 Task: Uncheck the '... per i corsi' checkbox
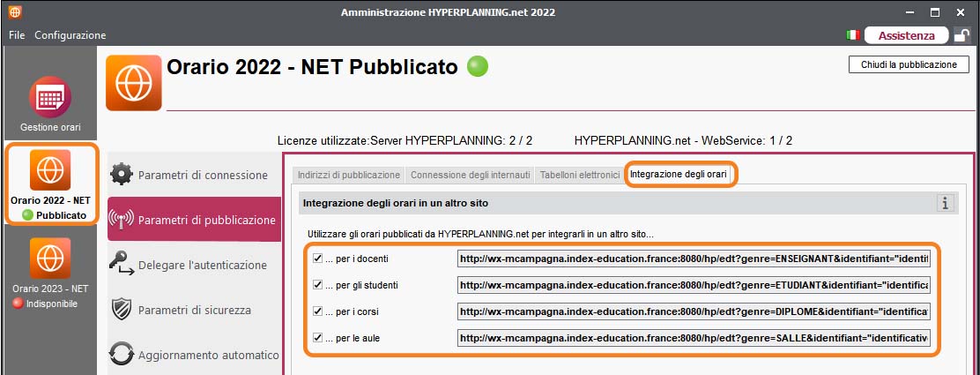pyautogui.click(x=317, y=311)
